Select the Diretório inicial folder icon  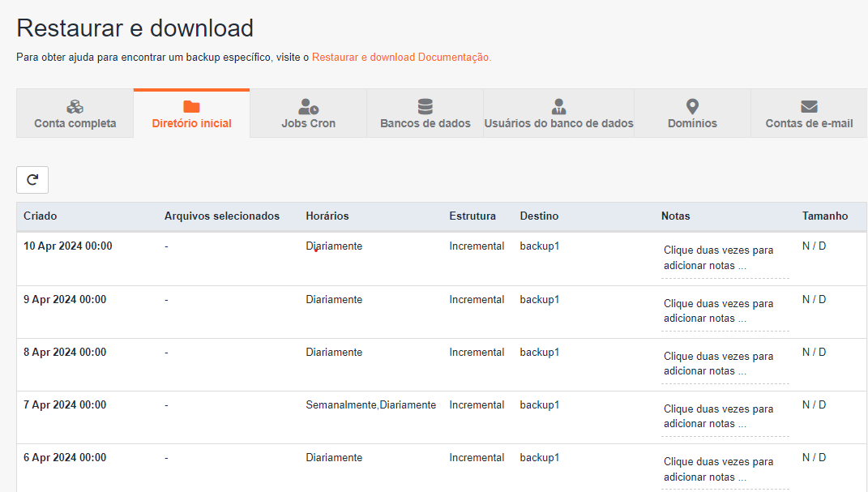191,106
